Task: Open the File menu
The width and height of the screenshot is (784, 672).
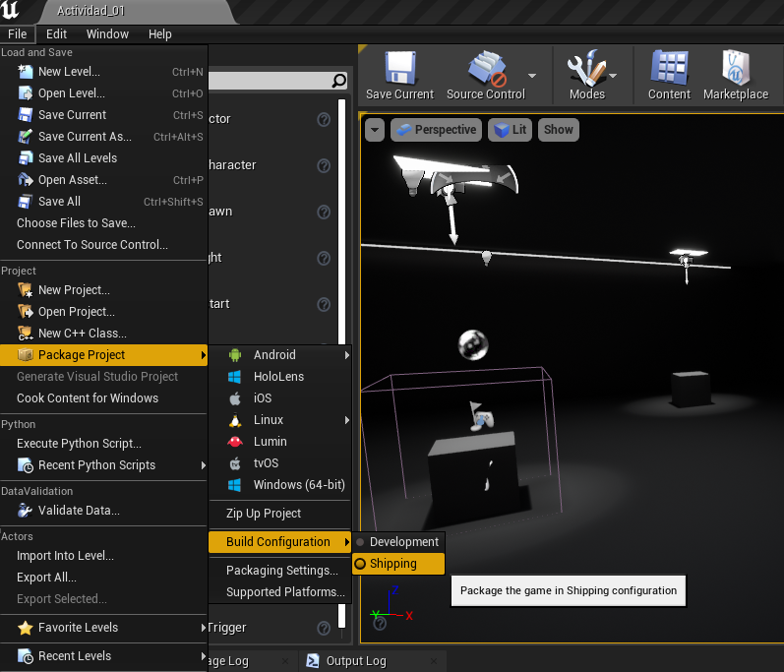Action: coord(18,34)
